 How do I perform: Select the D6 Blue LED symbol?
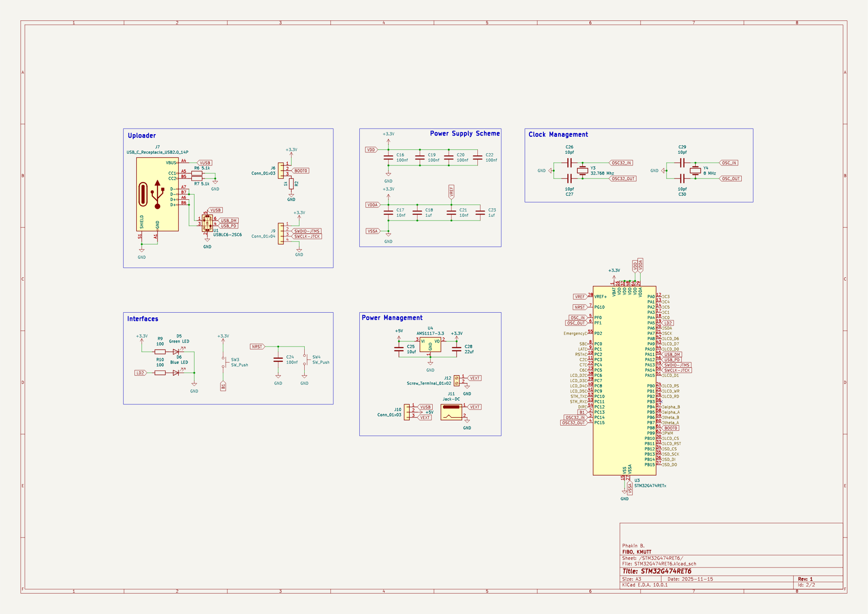coord(176,372)
